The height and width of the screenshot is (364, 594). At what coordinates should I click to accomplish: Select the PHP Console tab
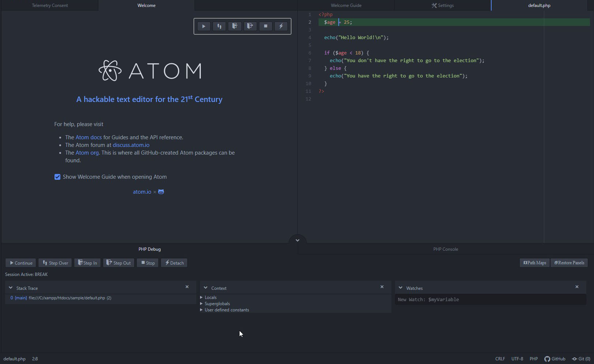pyautogui.click(x=446, y=249)
